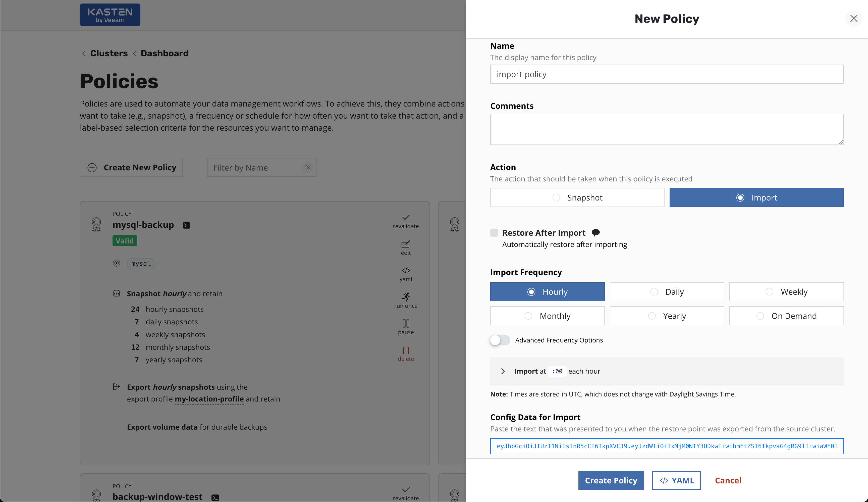Choose Daily import frequency
The image size is (868, 502).
[x=667, y=292]
